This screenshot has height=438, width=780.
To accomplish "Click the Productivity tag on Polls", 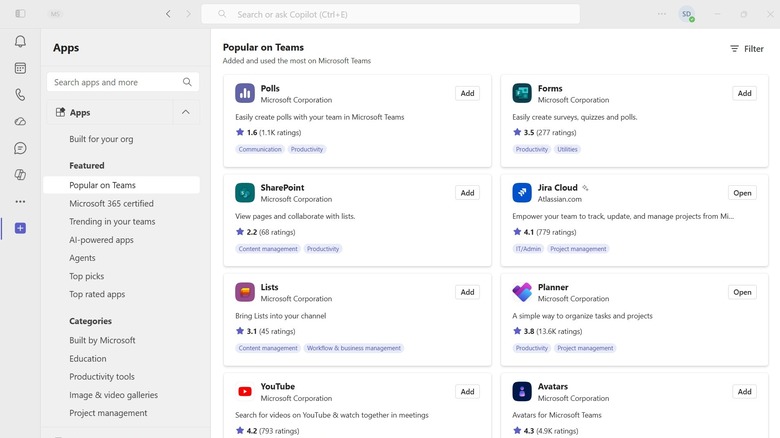I will point(306,149).
